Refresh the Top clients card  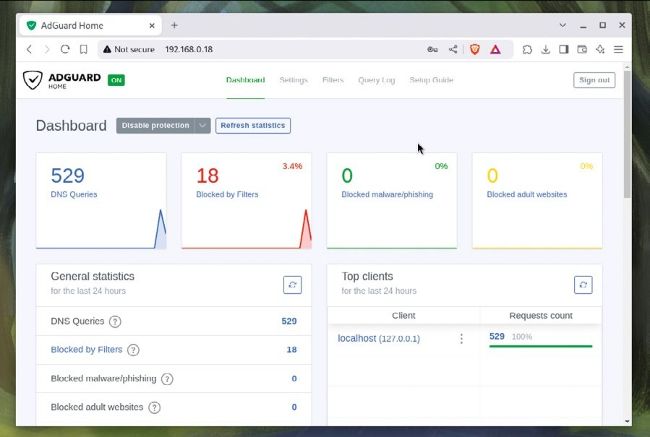[583, 285]
